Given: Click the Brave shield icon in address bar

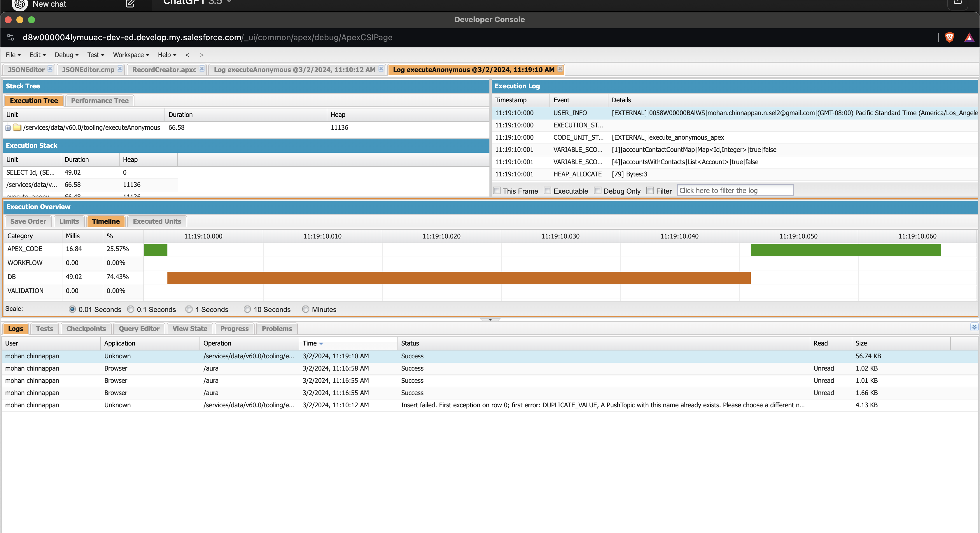Looking at the screenshot, I should coord(950,37).
